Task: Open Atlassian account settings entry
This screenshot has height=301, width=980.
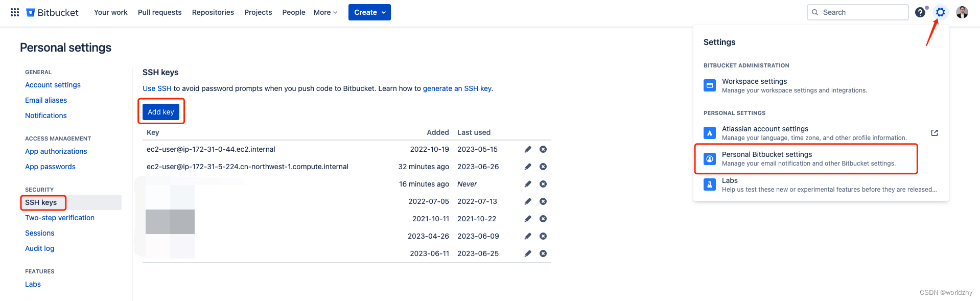Action: pyautogui.click(x=821, y=133)
